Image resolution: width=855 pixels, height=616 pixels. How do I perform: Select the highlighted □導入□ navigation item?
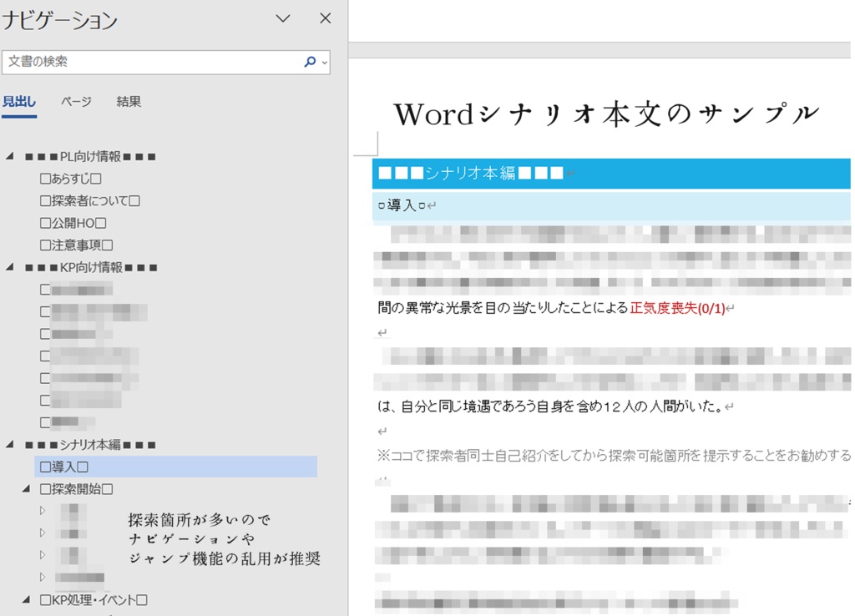(x=175, y=467)
